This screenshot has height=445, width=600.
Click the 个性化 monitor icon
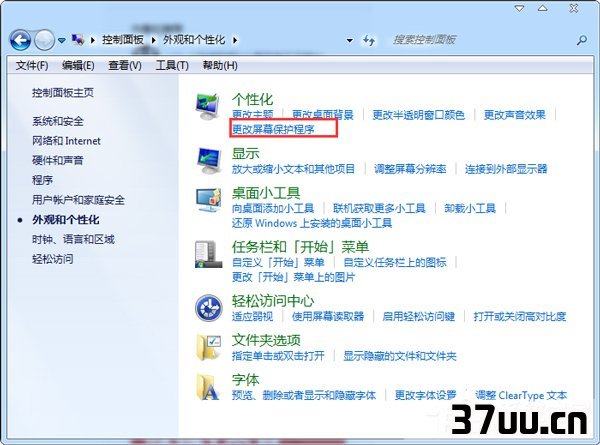208,106
